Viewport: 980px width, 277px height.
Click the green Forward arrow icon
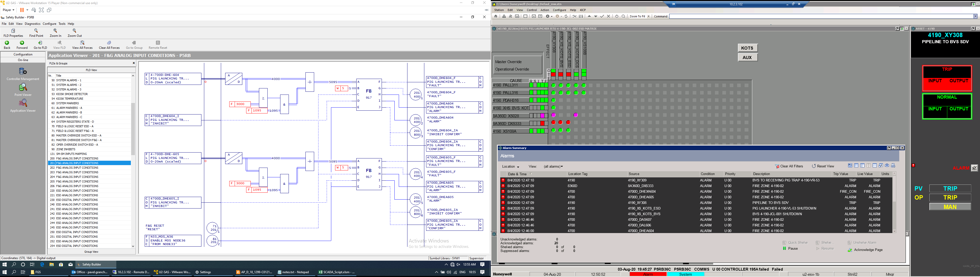(22, 43)
